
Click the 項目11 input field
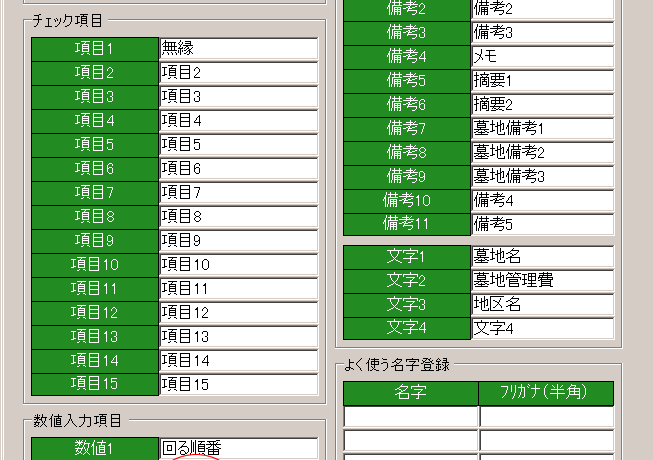(x=239, y=288)
